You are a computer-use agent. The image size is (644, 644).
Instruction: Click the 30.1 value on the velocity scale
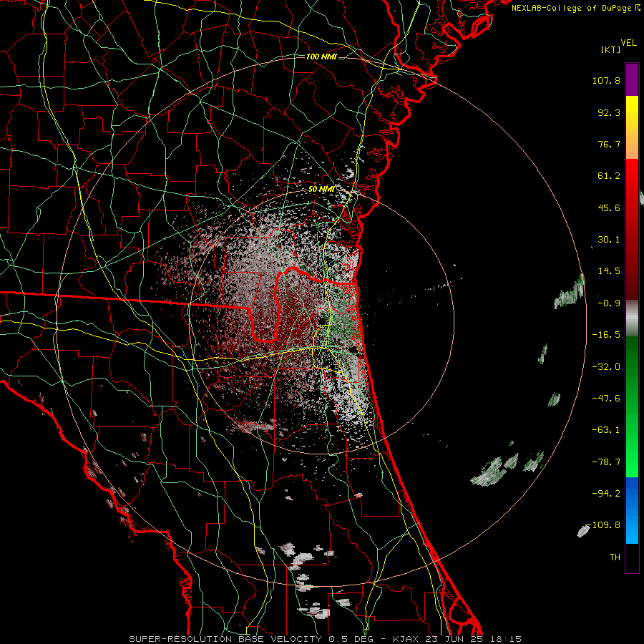coord(609,240)
